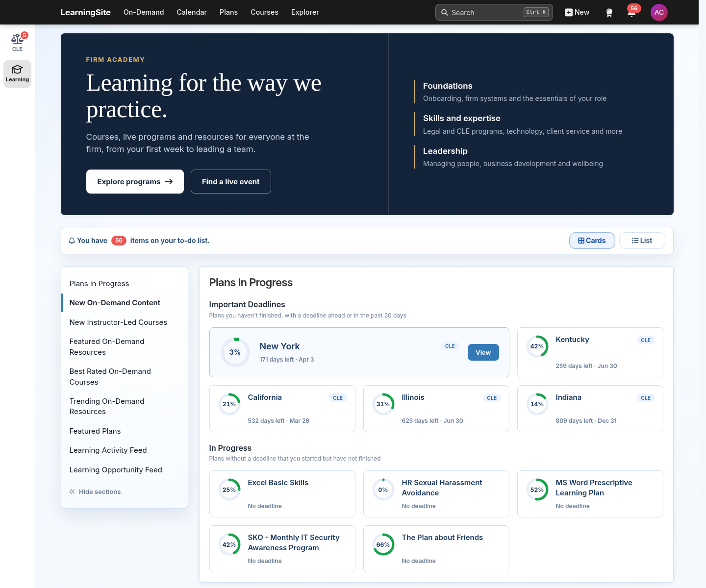The width and height of the screenshot is (706, 588).
Task: Open HR Sexual Harassment Avoidance plan
Action: click(x=436, y=494)
